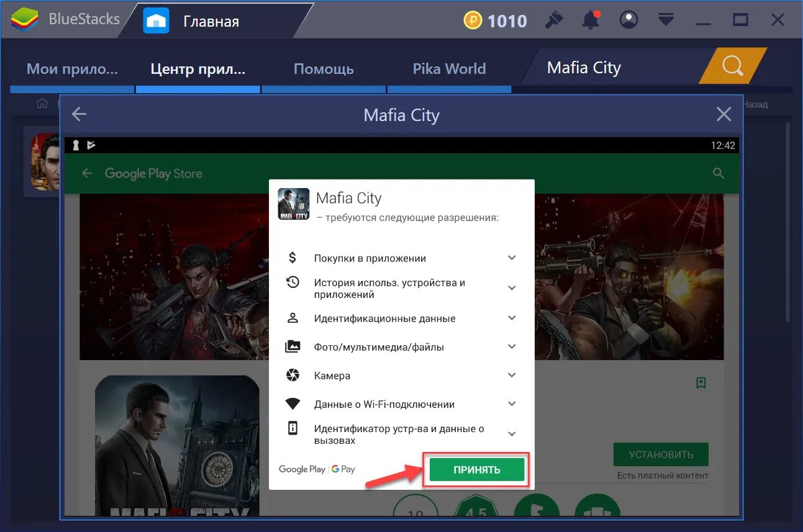This screenshot has height=532, width=803.
Task: Click the history clock permission icon
Action: (293, 282)
